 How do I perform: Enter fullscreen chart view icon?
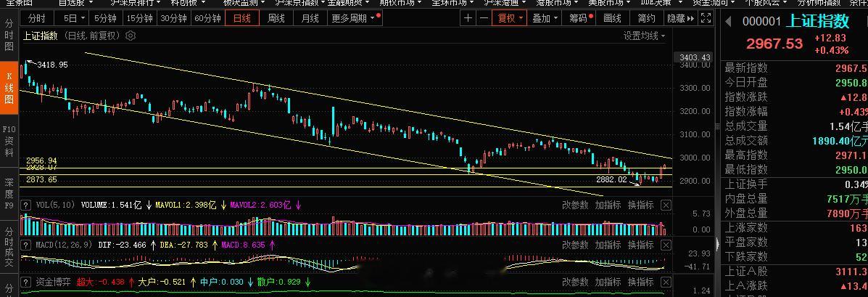[x=706, y=18]
